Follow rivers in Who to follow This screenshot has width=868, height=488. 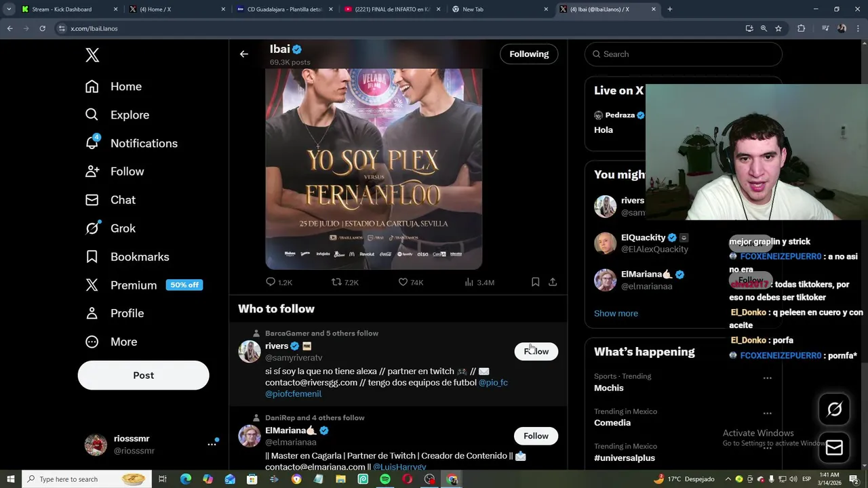[x=536, y=351]
